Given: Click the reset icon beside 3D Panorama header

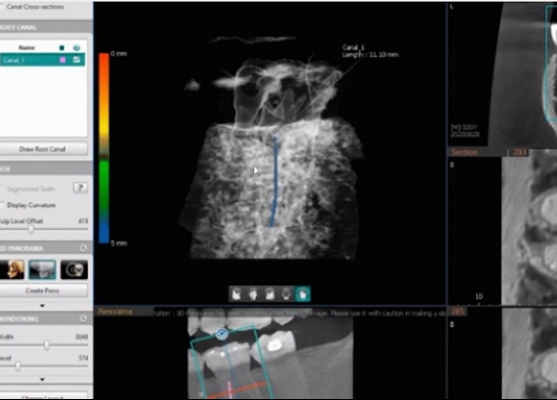Looking at the screenshot, I should [x=83, y=248].
